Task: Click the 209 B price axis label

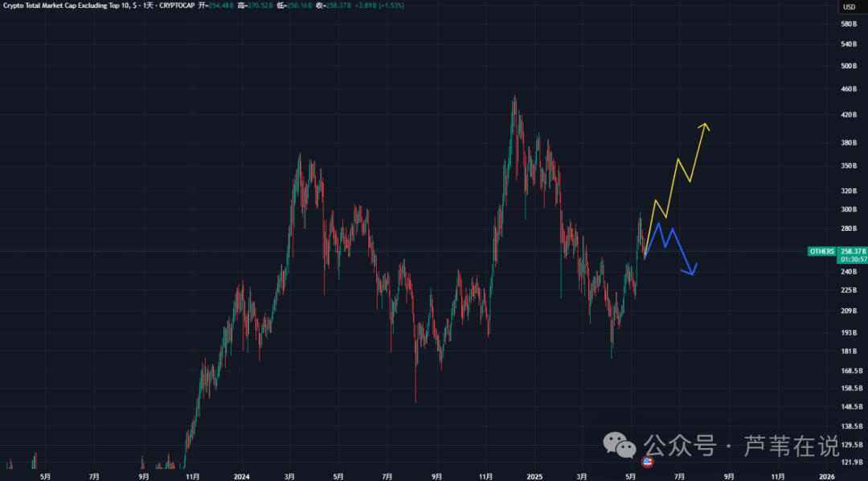Action: click(850, 310)
